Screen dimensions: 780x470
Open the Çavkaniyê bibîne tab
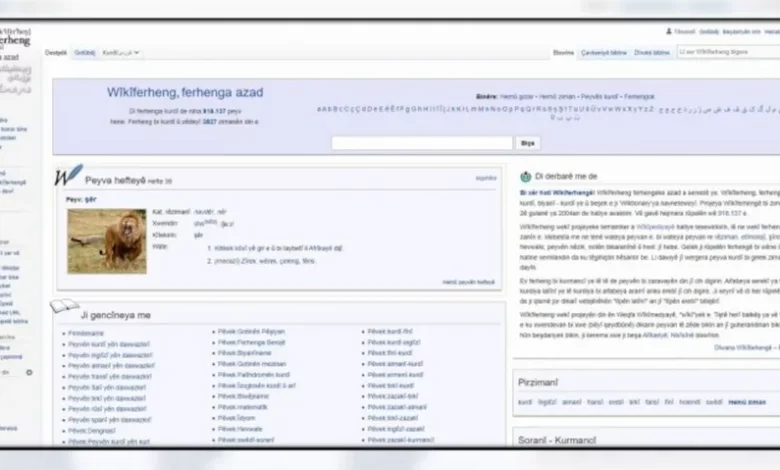point(604,52)
